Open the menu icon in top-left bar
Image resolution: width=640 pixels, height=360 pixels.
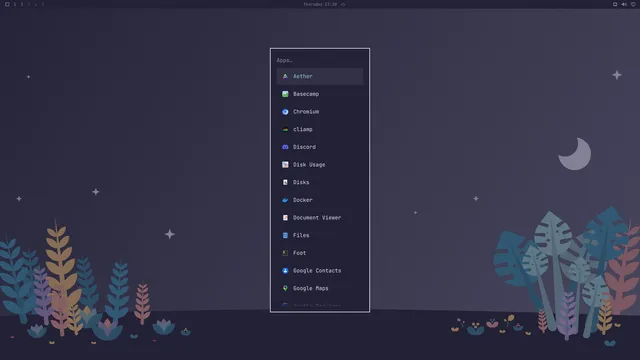[x=7, y=4]
